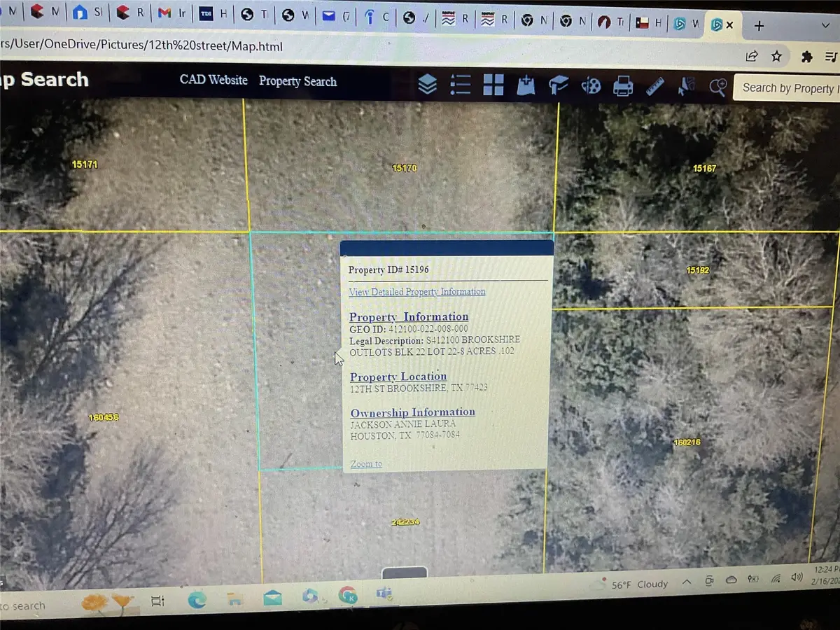Select the Property Search menu item

pyautogui.click(x=297, y=82)
